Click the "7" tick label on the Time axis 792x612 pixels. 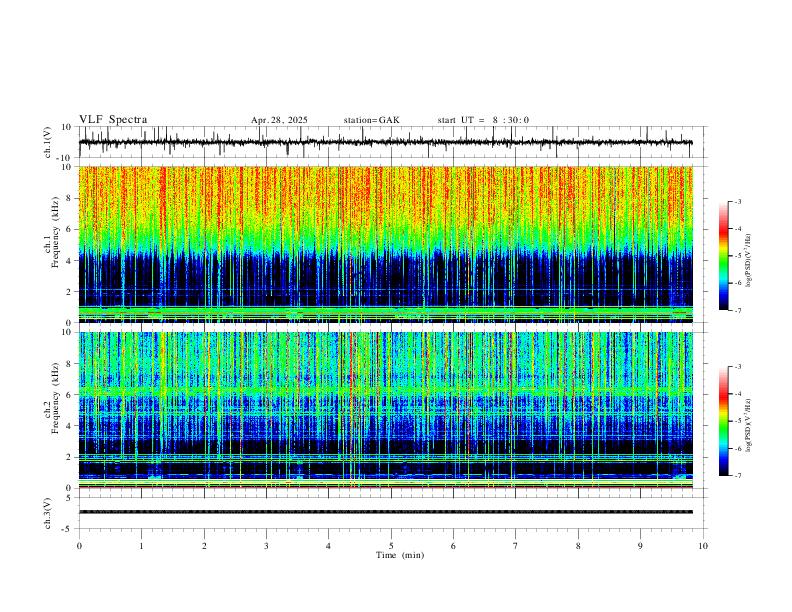(516, 546)
